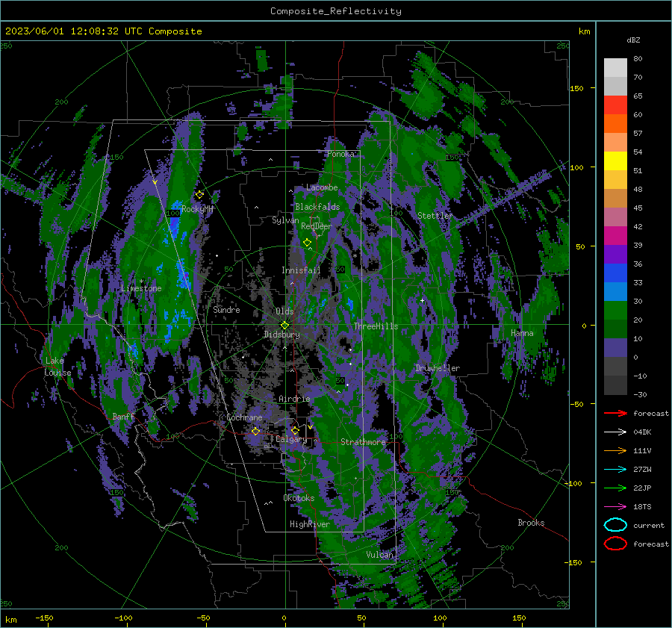Pick the yellow 51-54 dBZ color swatch

pos(615,161)
